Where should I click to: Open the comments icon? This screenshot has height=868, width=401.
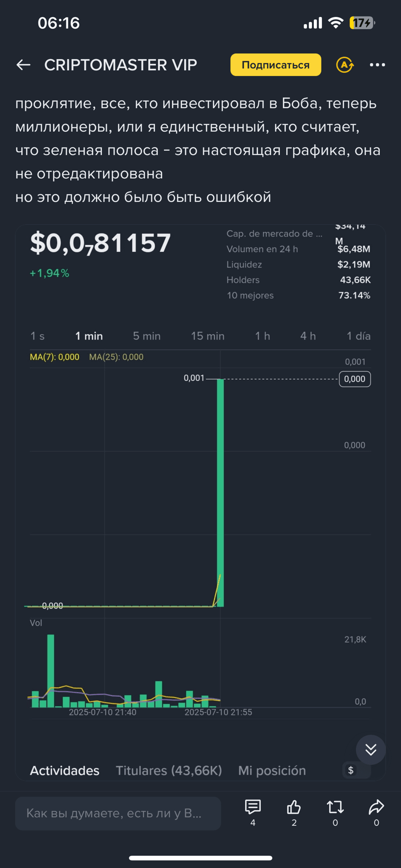(253, 807)
